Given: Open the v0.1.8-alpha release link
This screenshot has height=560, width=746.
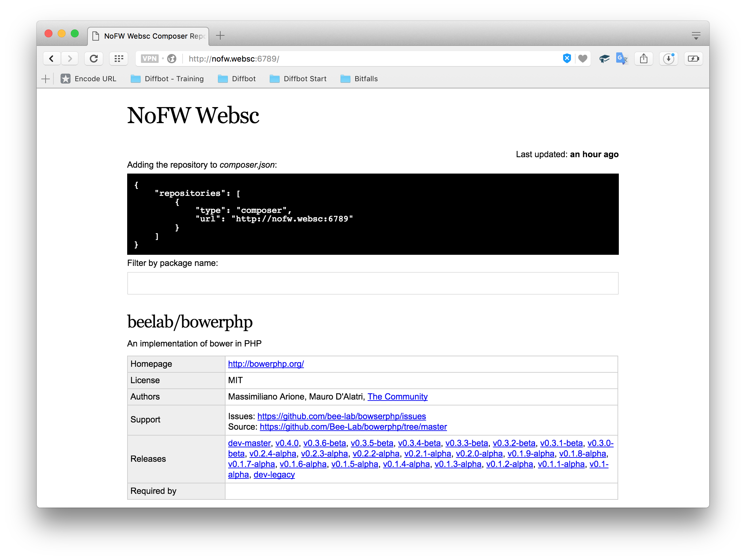Looking at the screenshot, I should [x=582, y=454].
